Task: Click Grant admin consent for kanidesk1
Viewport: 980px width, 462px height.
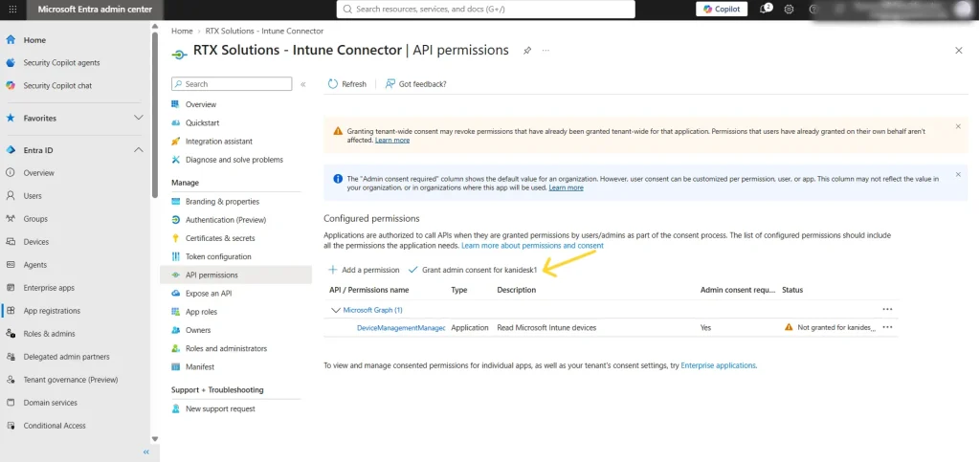Action: point(473,270)
